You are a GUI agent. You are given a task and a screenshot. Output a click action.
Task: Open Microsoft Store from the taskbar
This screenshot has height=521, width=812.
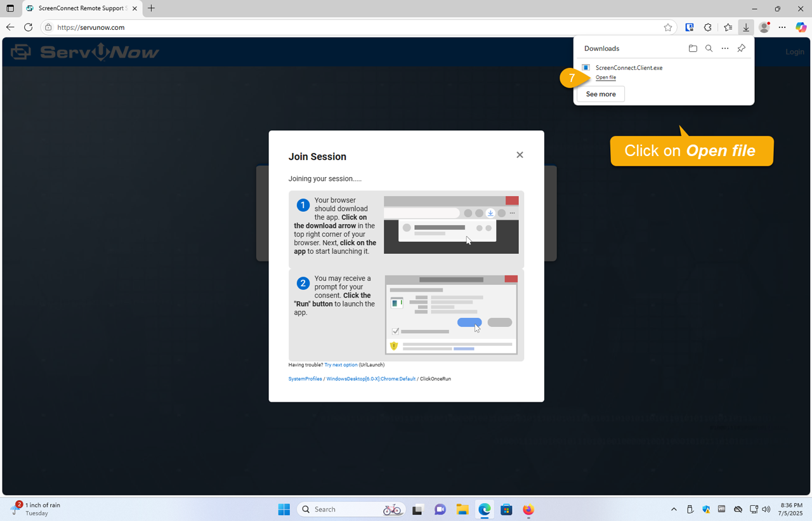(x=506, y=510)
